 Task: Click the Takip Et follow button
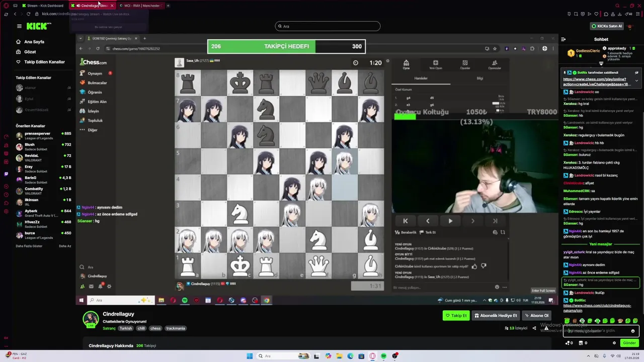tap(456, 315)
